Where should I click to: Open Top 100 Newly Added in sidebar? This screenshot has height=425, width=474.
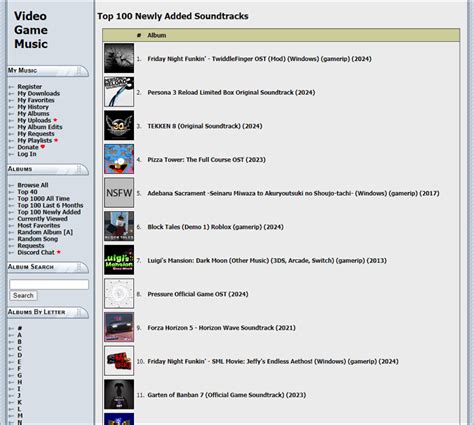(49, 212)
